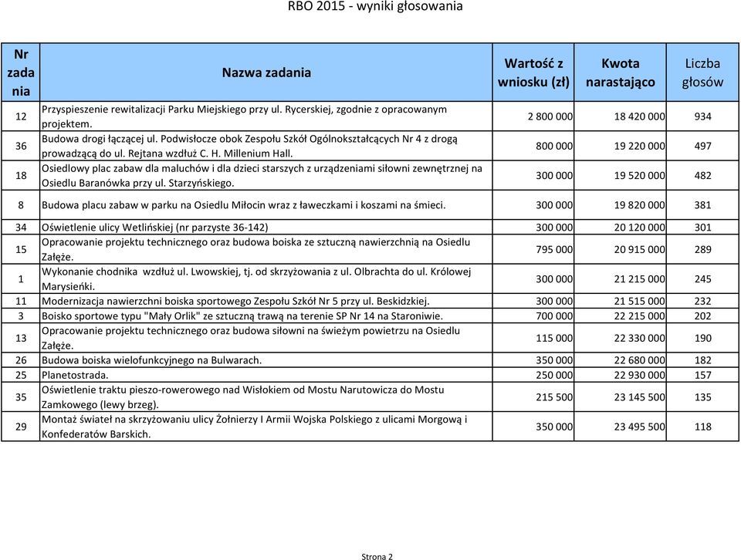Select the 'Nazwa zadania' column header
Screen dimensions: 741x560
[x=266, y=73]
